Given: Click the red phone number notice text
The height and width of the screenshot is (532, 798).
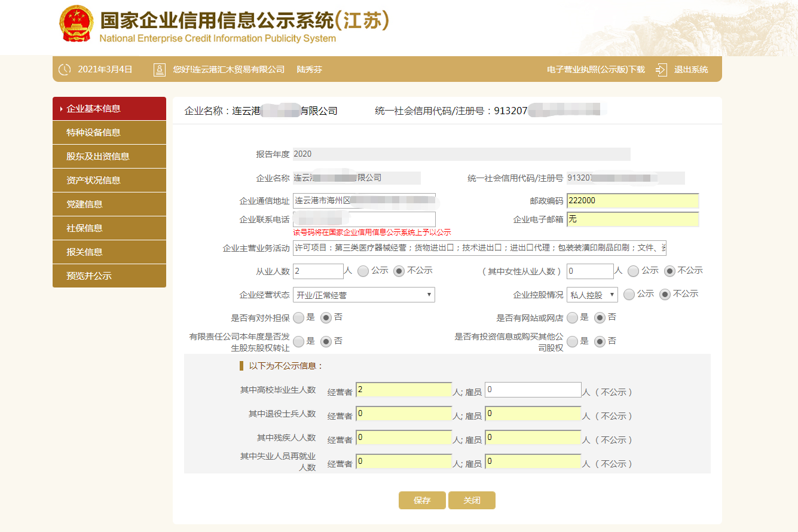Looking at the screenshot, I should [x=372, y=232].
